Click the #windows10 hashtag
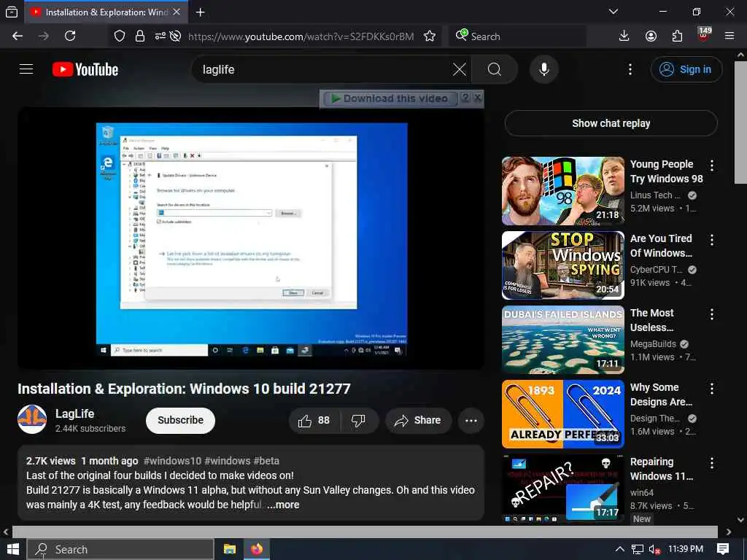The width and height of the screenshot is (747, 560). pyautogui.click(x=172, y=461)
